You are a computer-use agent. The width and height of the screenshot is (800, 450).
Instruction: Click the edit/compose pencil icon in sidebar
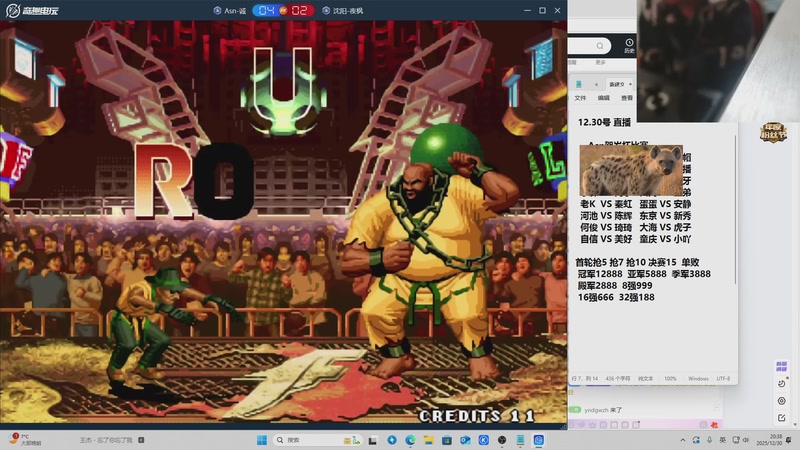tap(782, 418)
